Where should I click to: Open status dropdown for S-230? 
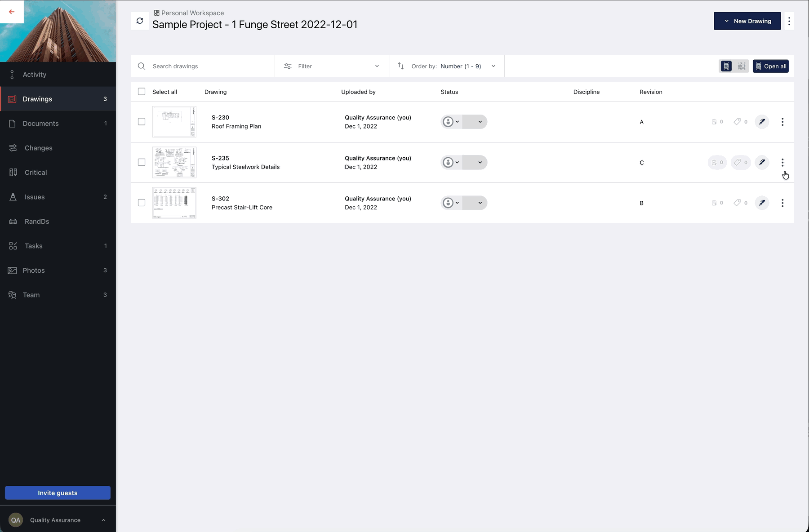coord(475,122)
